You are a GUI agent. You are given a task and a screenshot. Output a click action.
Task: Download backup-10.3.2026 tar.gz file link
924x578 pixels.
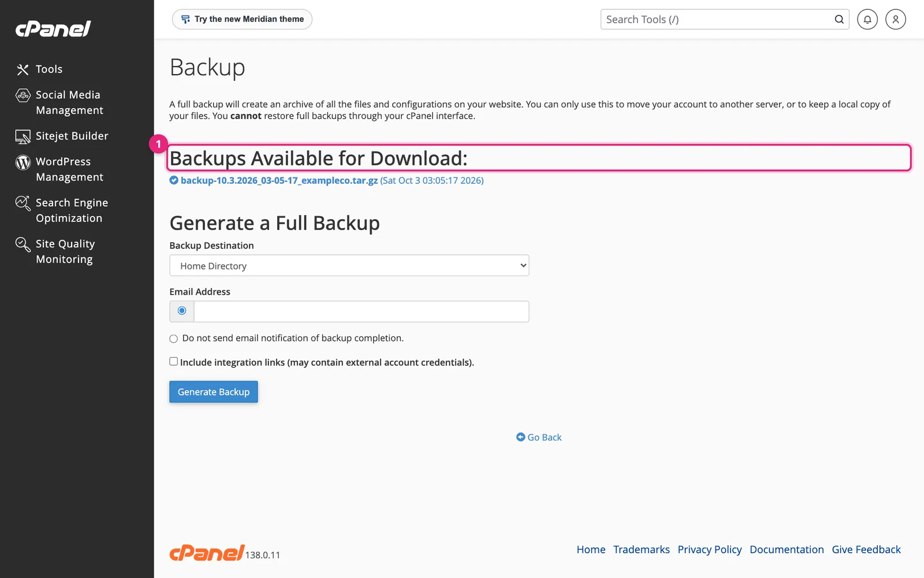coord(279,180)
